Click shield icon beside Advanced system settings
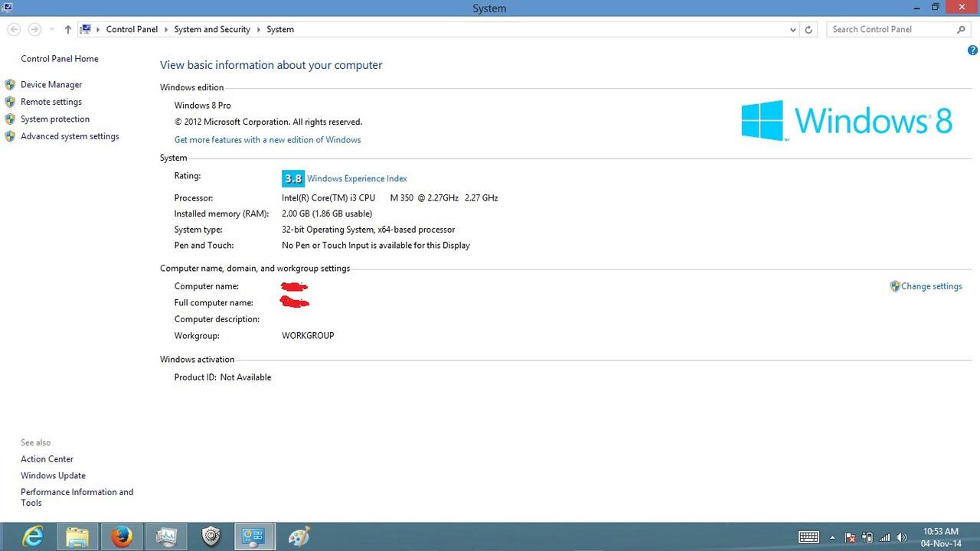 10,136
